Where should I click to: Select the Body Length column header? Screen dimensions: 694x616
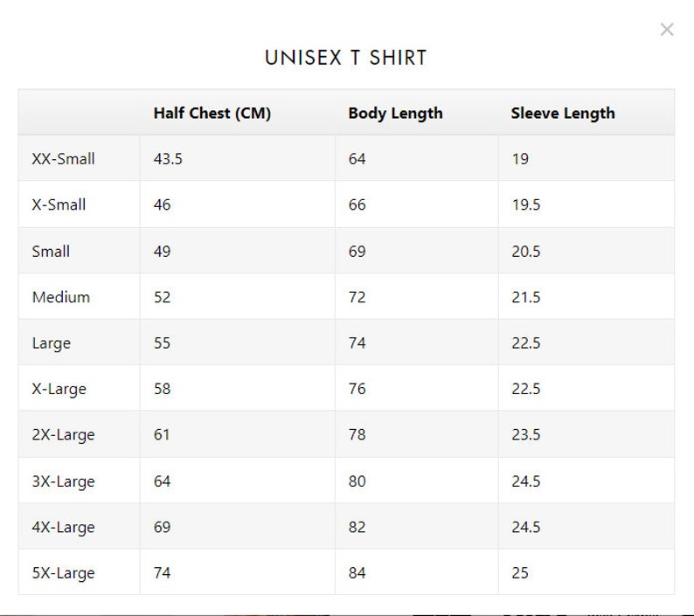[395, 114]
